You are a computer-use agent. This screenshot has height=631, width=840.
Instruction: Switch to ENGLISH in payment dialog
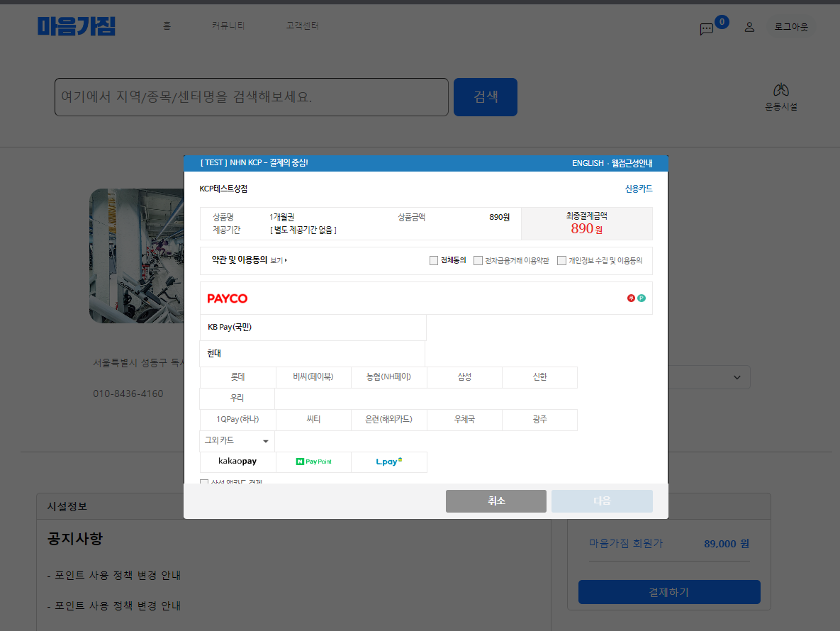[588, 163]
